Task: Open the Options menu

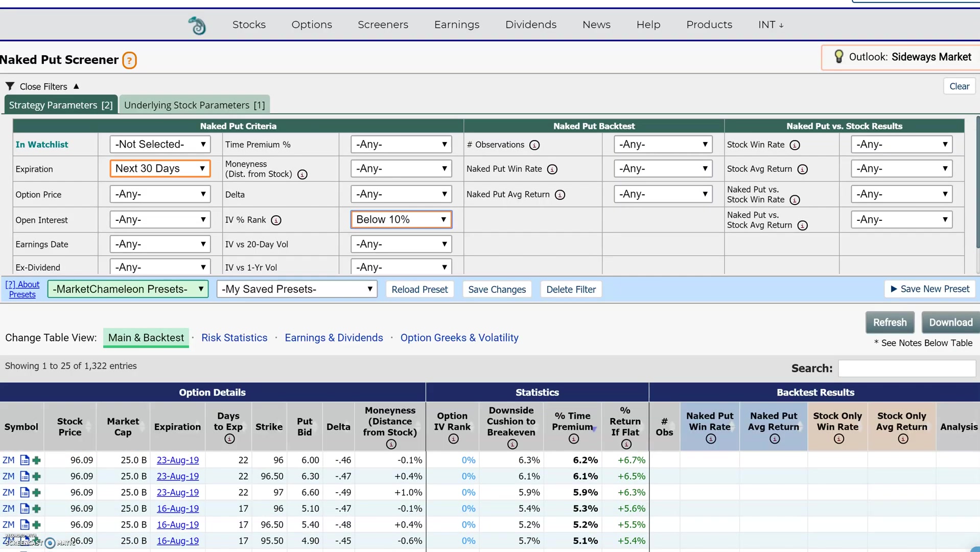Action: pyautogui.click(x=312, y=25)
